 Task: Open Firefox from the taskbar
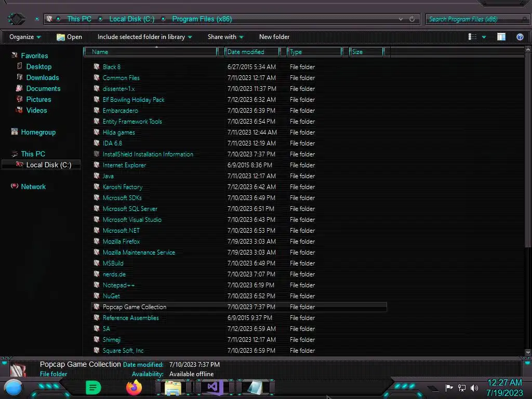[x=134, y=388]
